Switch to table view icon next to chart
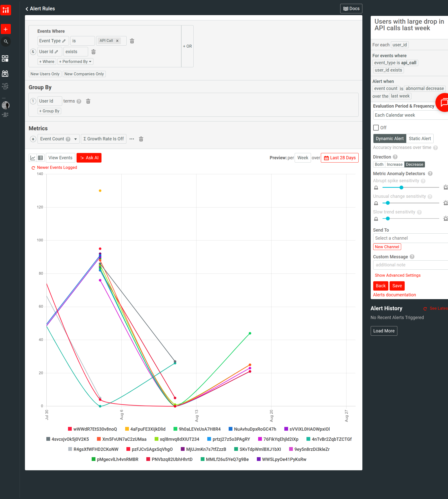This screenshot has width=448, height=499. tap(40, 158)
